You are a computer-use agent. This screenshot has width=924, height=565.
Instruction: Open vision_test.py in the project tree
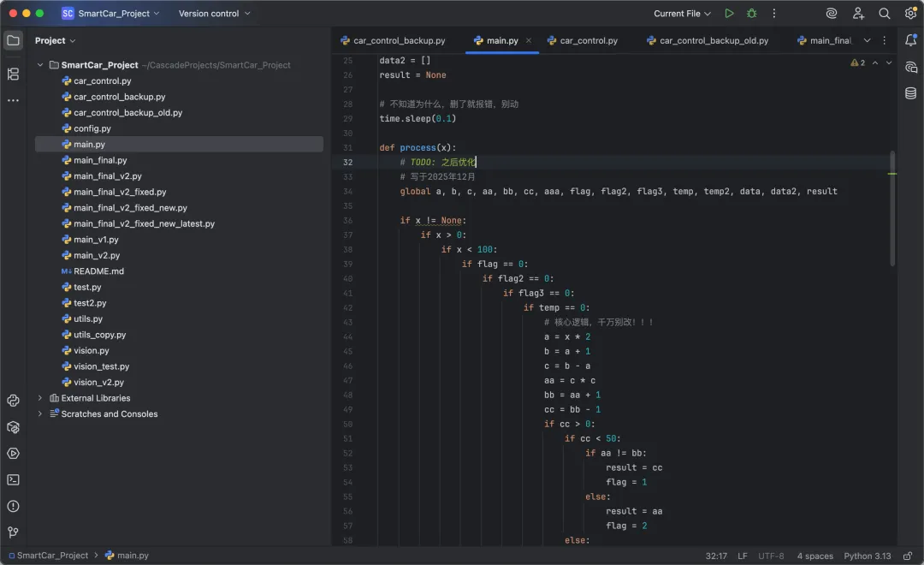pos(101,366)
